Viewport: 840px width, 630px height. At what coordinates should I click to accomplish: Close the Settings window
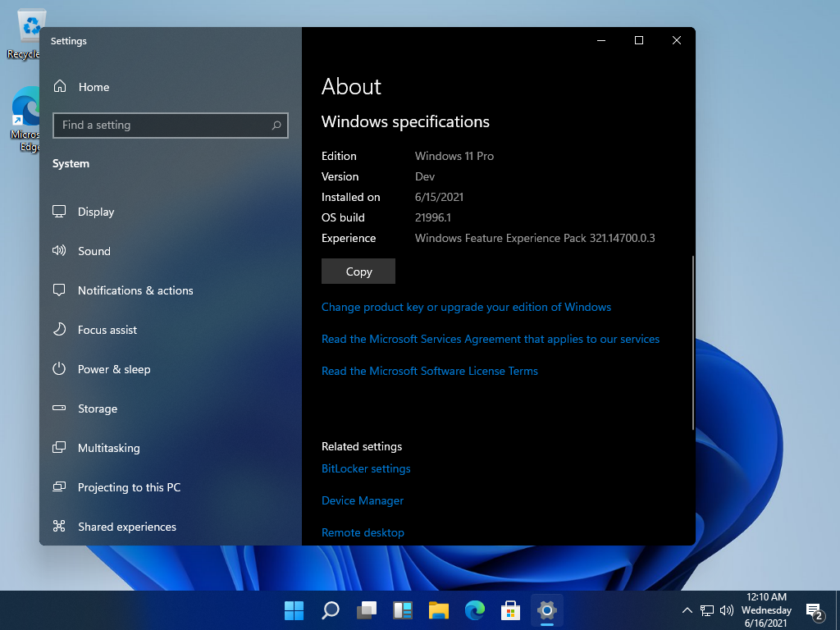coord(677,41)
